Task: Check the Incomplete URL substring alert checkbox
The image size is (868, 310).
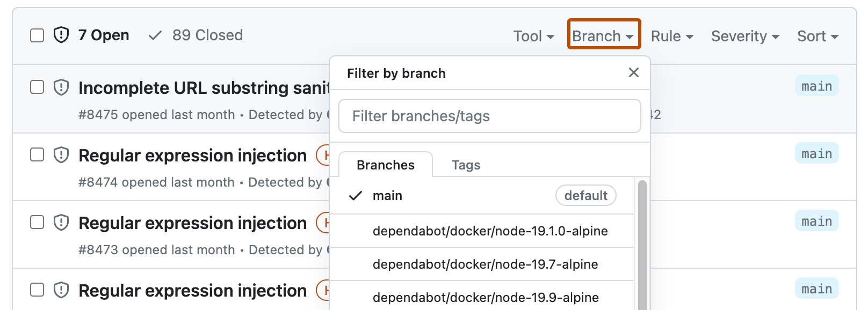Action: [37, 87]
